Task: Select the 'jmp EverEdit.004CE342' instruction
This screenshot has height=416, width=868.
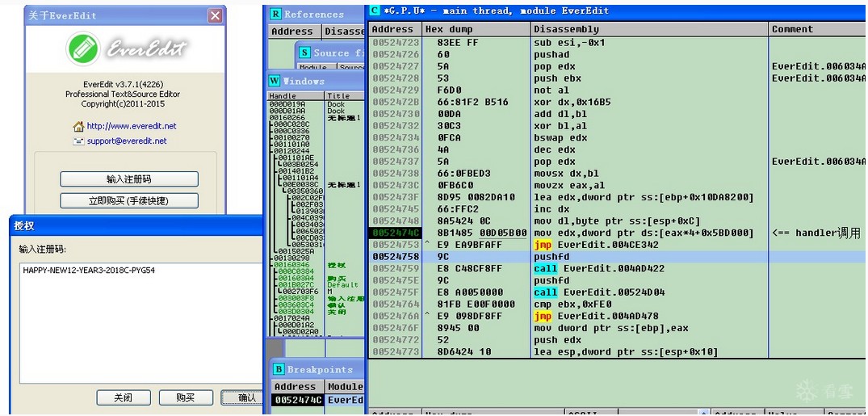Action: [x=617, y=245]
